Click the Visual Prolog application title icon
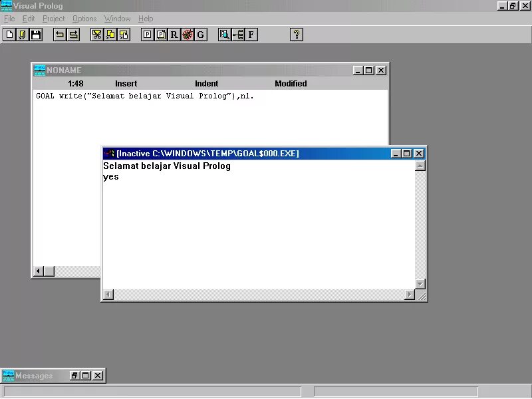Screen dimensions: 532x399 point(6,6)
